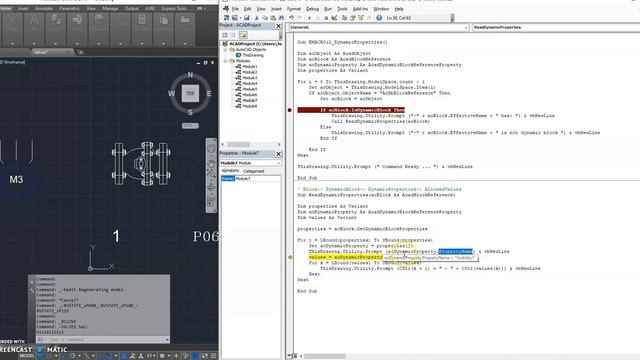The width and height of the screenshot is (640, 360).
Task: Click the Undo toolbar icon
Action: tap(291, 18)
